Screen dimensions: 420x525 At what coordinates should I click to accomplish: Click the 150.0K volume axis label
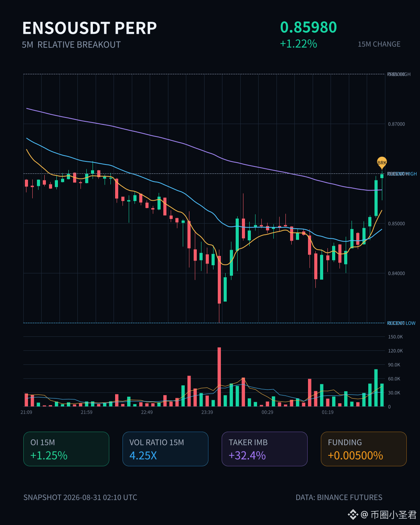395,337
